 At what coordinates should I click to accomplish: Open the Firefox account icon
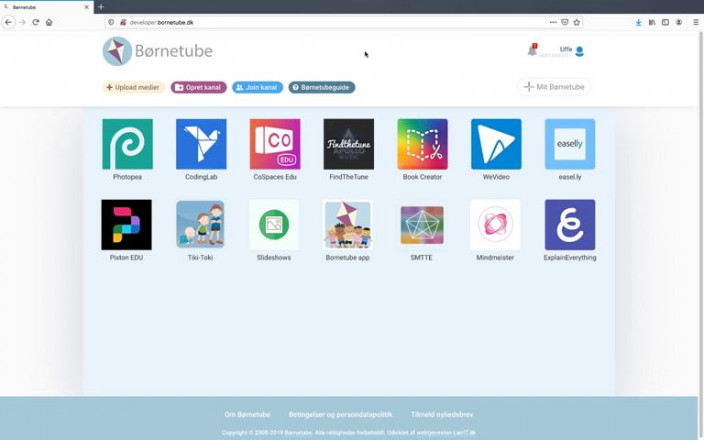[679, 22]
